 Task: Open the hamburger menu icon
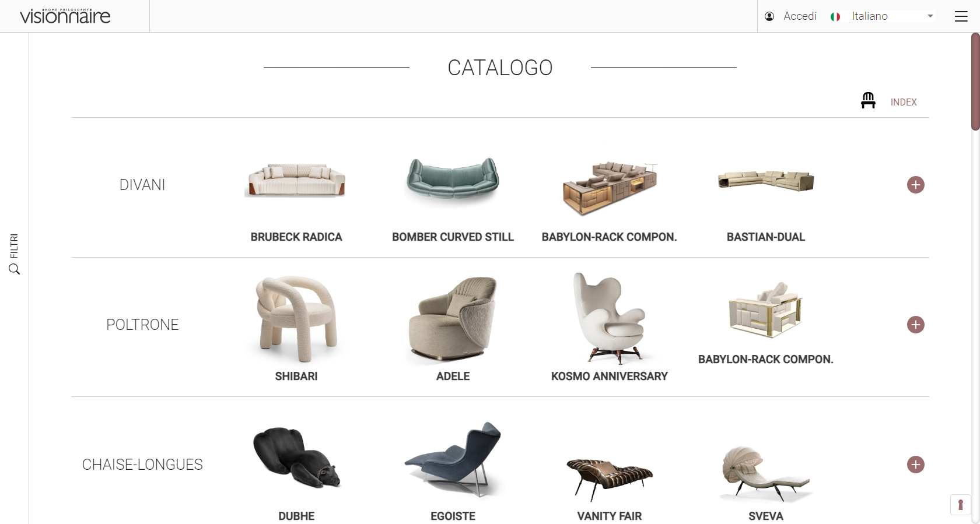pyautogui.click(x=961, y=16)
